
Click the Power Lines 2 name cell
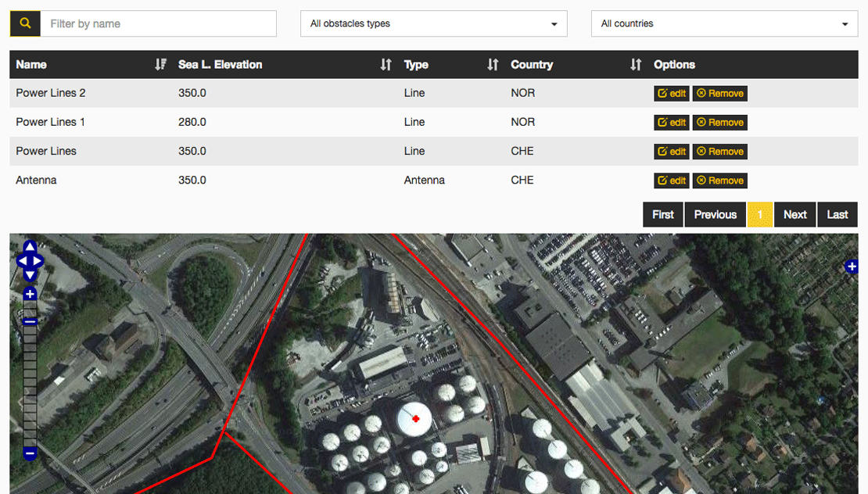point(50,93)
